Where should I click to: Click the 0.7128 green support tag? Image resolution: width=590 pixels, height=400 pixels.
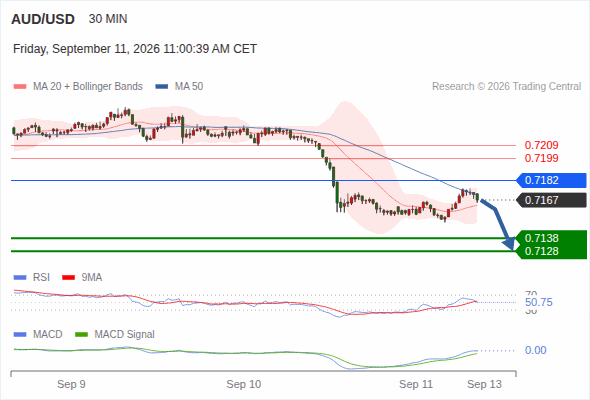click(551, 251)
